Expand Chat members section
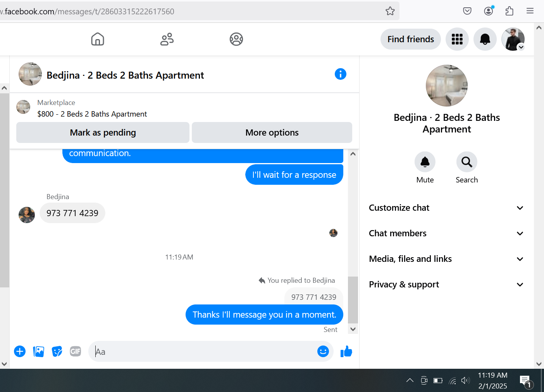Viewport: 544px width, 392px height. (x=446, y=233)
